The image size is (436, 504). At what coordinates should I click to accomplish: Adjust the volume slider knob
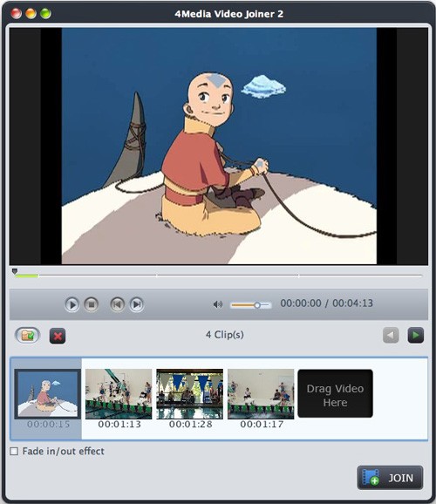(x=257, y=305)
